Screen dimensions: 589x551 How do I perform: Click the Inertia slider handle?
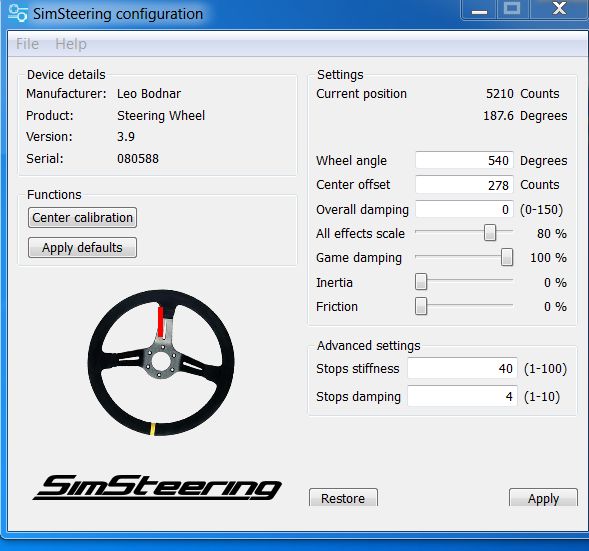(421, 282)
